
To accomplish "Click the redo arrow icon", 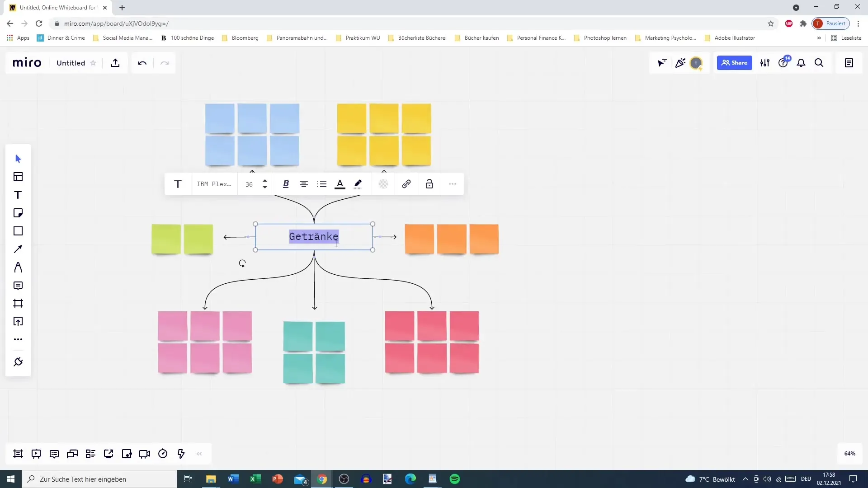I will 164,63.
